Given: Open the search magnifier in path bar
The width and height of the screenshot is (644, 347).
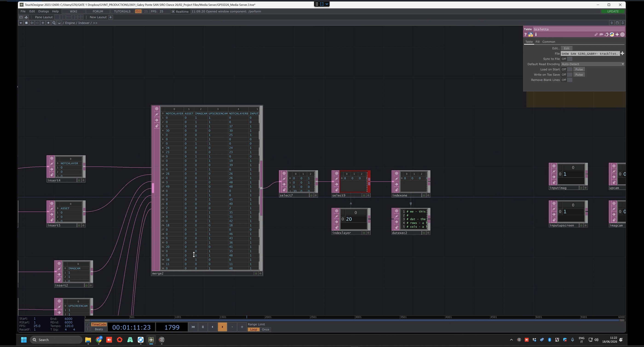Looking at the screenshot, I should (x=54, y=23).
